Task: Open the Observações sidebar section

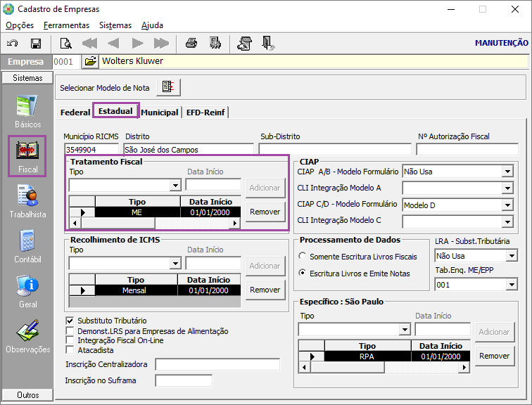Action: click(x=27, y=337)
